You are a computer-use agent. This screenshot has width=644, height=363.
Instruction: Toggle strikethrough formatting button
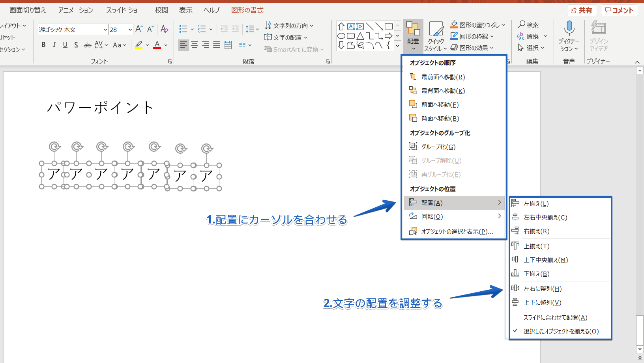pos(87,45)
